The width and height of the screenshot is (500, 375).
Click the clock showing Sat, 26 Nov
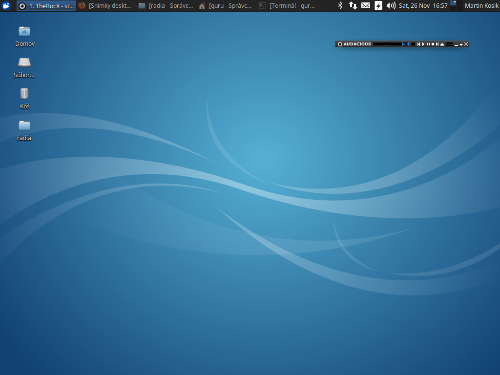(423, 5)
